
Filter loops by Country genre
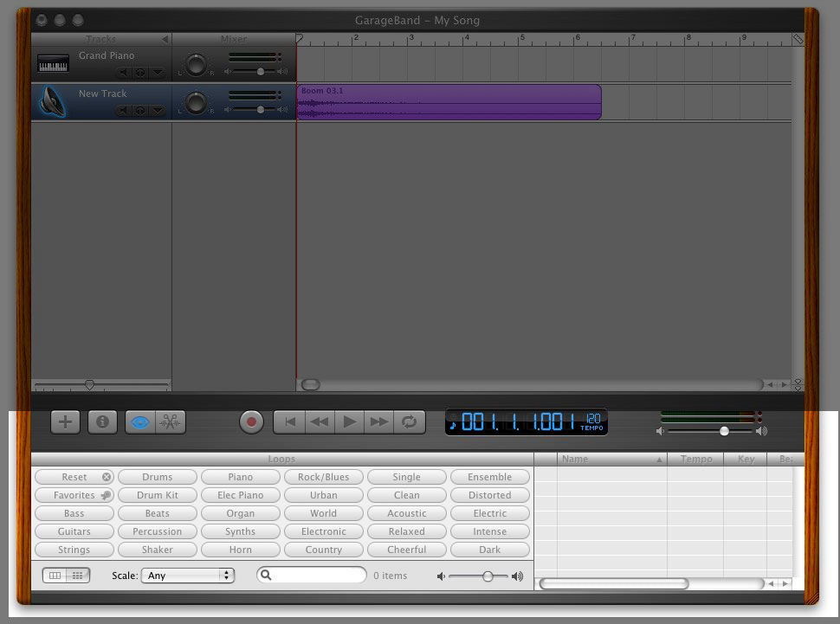tap(324, 550)
